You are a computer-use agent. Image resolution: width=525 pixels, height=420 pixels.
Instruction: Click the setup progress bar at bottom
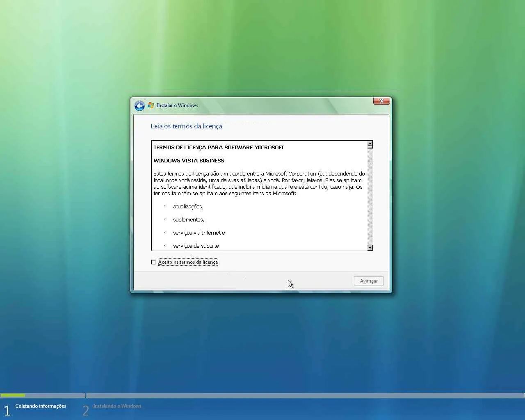(x=262, y=395)
